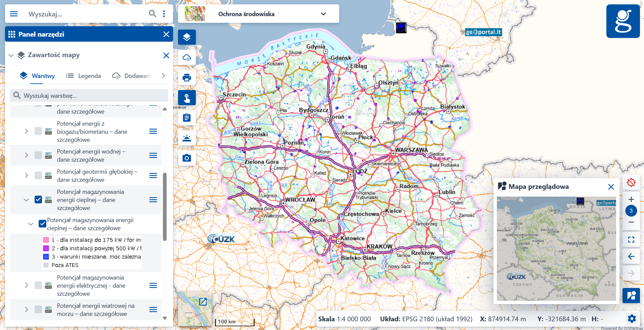Click the search magnifier icon
The width and height of the screenshot is (644, 330).
click(153, 14)
